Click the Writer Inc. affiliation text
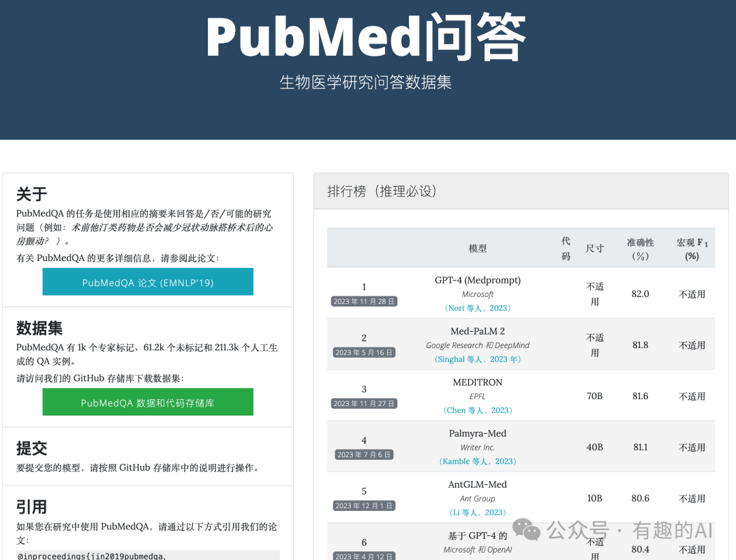 click(x=477, y=448)
